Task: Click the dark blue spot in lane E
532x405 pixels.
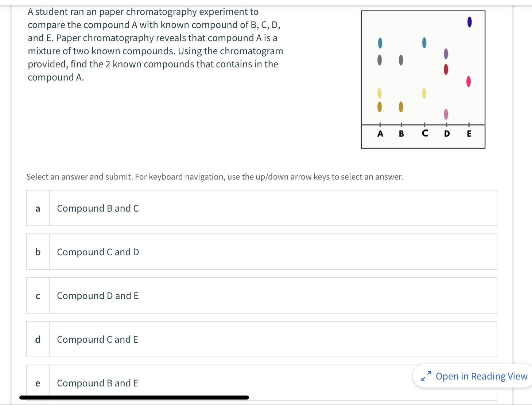Action: pos(469,22)
